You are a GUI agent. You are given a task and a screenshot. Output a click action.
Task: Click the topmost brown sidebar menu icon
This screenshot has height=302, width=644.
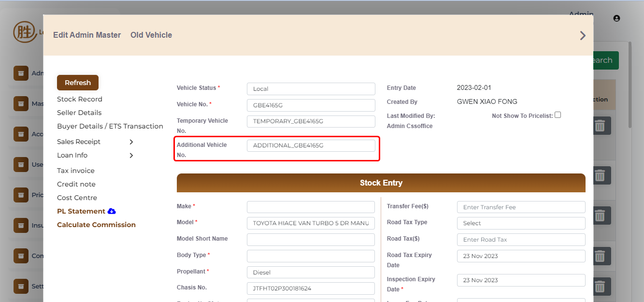pos(21,73)
